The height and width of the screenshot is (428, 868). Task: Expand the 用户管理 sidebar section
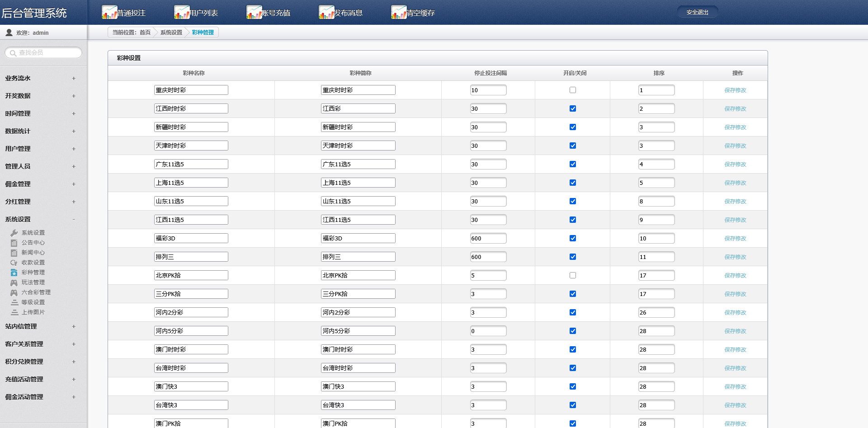74,149
